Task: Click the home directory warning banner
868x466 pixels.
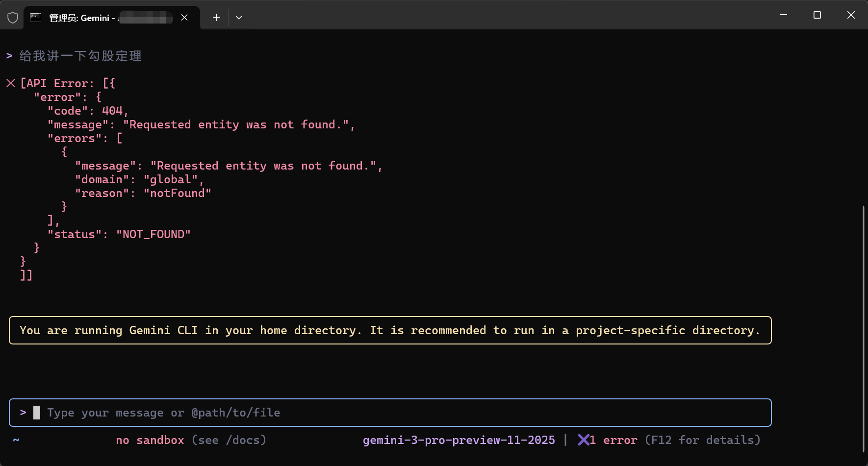Action: pos(390,330)
